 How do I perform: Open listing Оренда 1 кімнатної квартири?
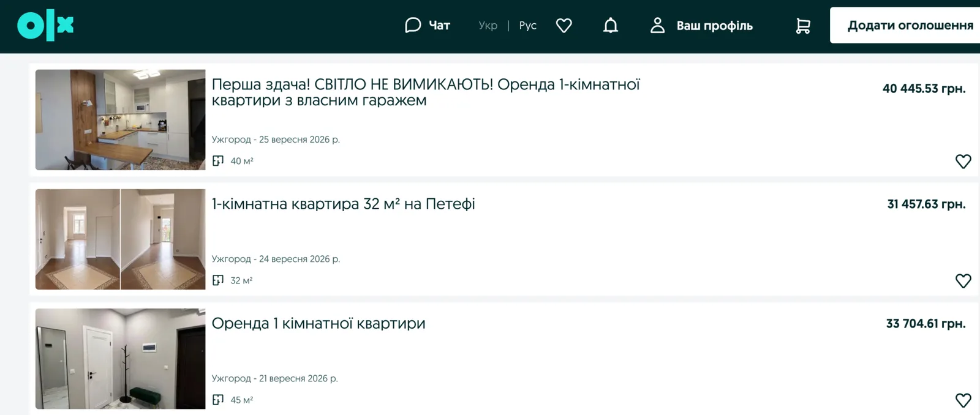tap(318, 323)
